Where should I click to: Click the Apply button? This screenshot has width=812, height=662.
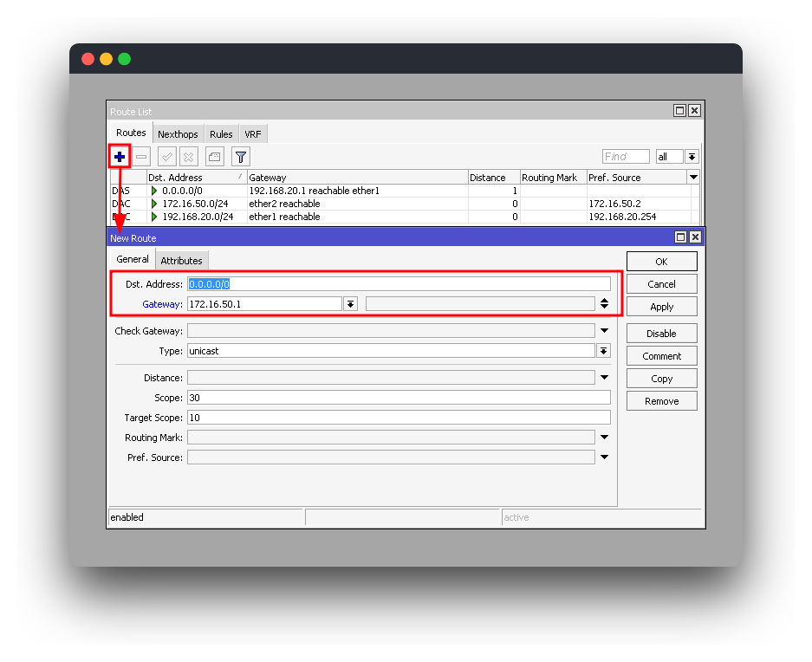pyautogui.click(x=661, y=307)
